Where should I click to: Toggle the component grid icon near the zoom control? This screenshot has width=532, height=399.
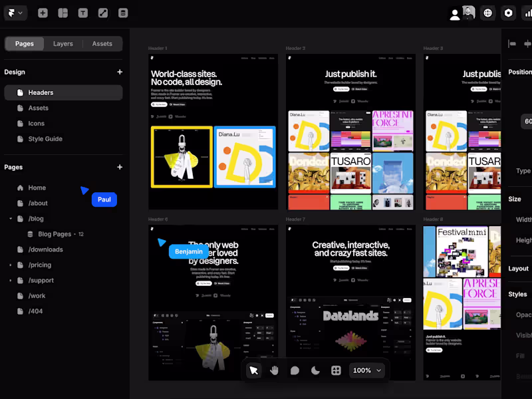tap(336, 370)
